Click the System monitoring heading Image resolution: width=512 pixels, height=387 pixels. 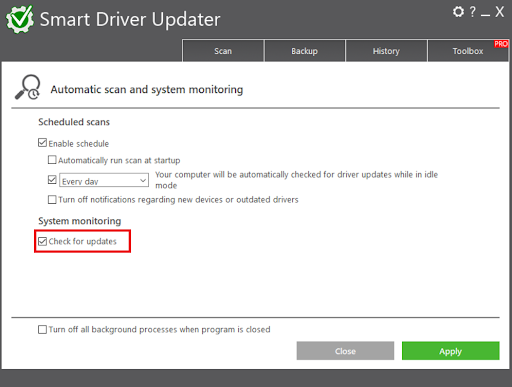coord(80,221)
